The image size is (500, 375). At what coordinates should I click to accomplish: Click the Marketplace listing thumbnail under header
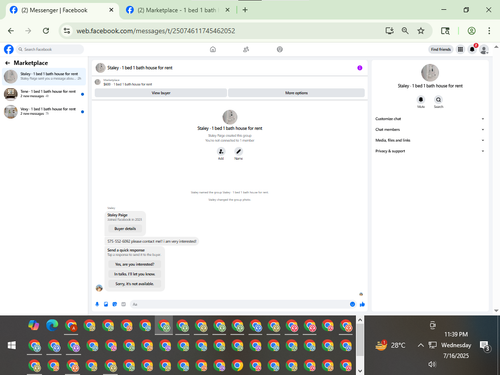point(98,82)
